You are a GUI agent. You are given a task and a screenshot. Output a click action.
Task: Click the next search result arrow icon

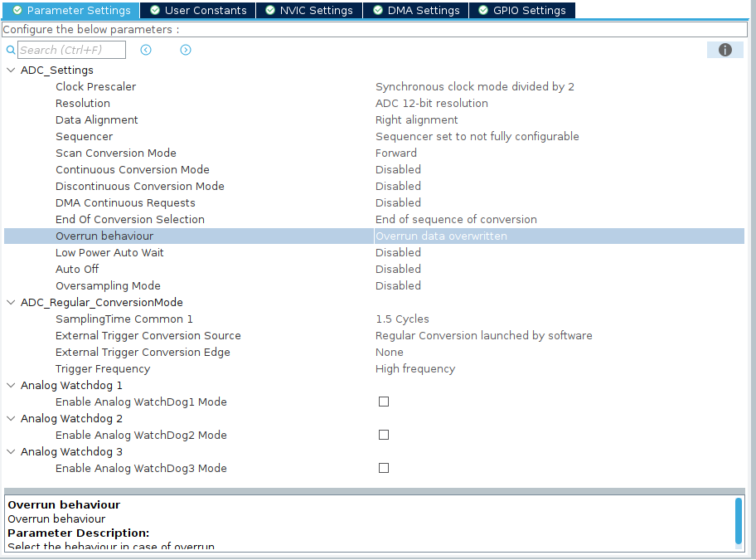click(x=185, y=50)
